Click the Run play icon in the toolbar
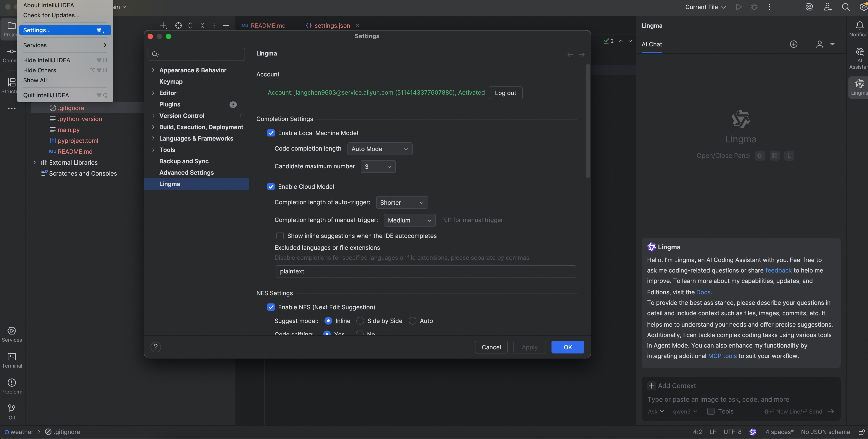 pos(738,7)
